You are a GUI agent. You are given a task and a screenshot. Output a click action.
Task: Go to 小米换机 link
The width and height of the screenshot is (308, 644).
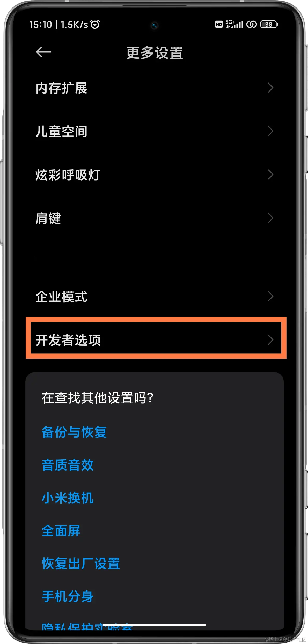coord(68,498)
